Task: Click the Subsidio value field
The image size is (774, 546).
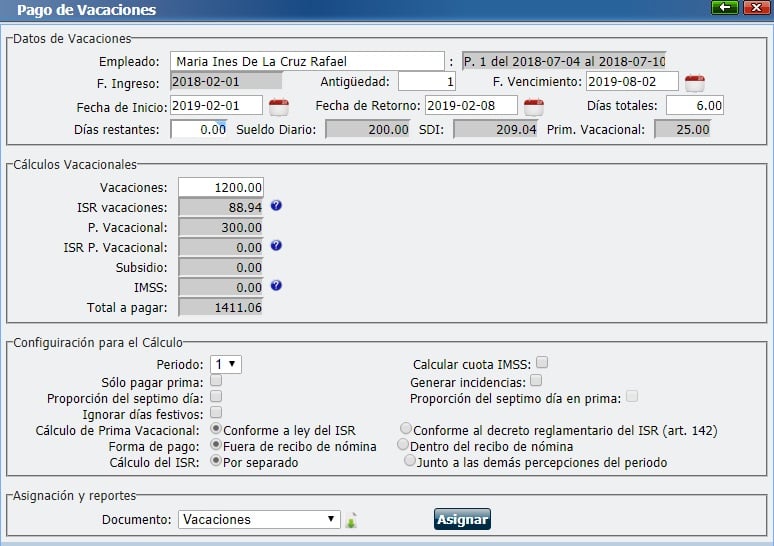Action: (x=221, y=268)
